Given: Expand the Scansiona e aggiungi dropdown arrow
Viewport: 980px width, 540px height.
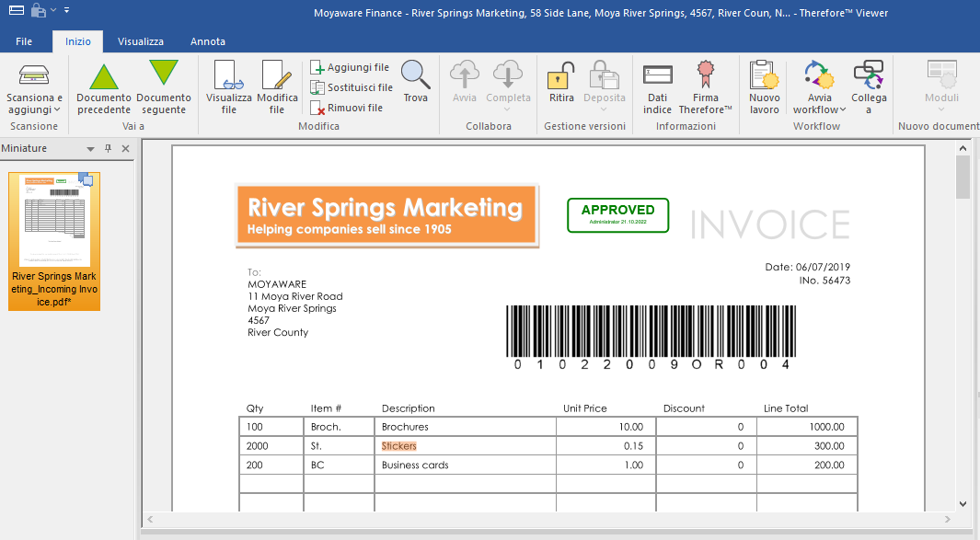Looking at the screenshot, I should (57, 110).
